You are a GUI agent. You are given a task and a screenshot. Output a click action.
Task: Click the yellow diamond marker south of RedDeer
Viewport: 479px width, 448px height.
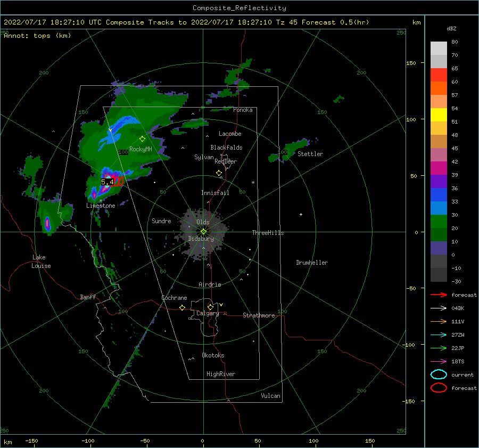click(x=219, y=173)
